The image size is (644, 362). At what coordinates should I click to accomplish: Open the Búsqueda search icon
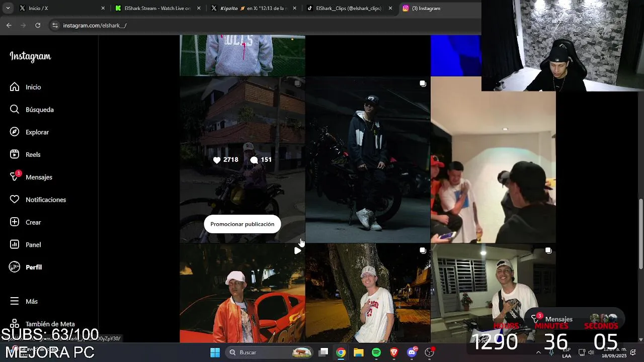[15, 110]
